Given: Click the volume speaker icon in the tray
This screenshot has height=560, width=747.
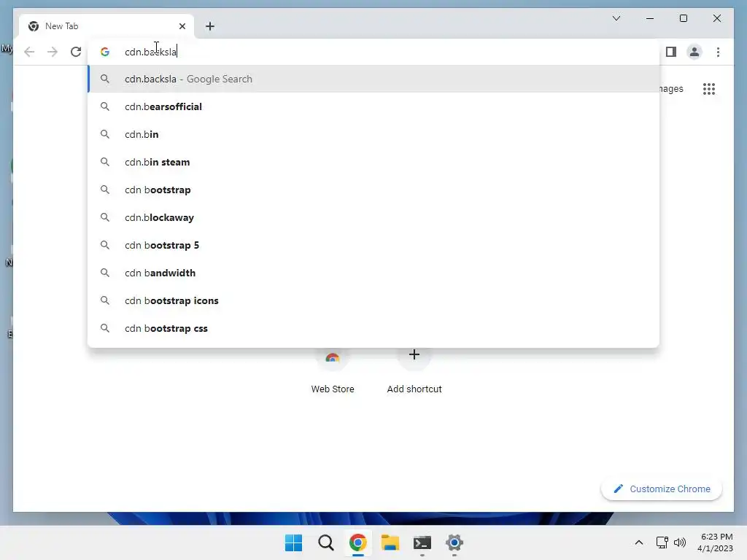Looking at the screenshot, I should point(680,542).
